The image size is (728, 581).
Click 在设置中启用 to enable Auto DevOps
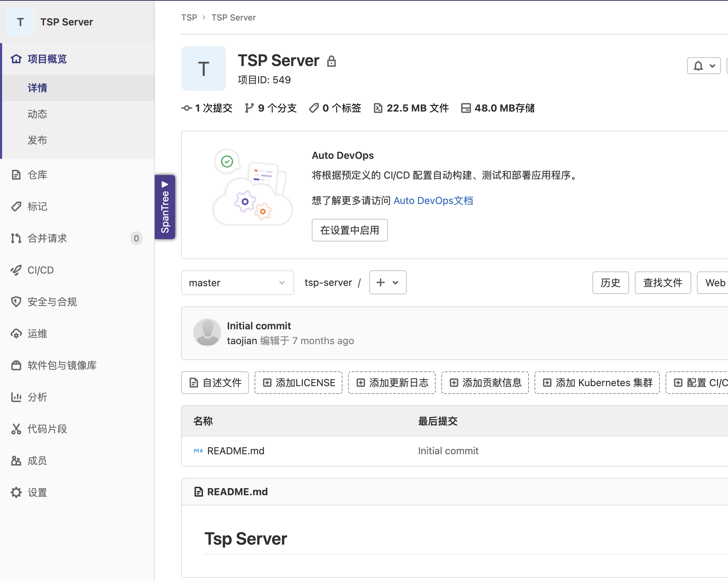point(350,230)
